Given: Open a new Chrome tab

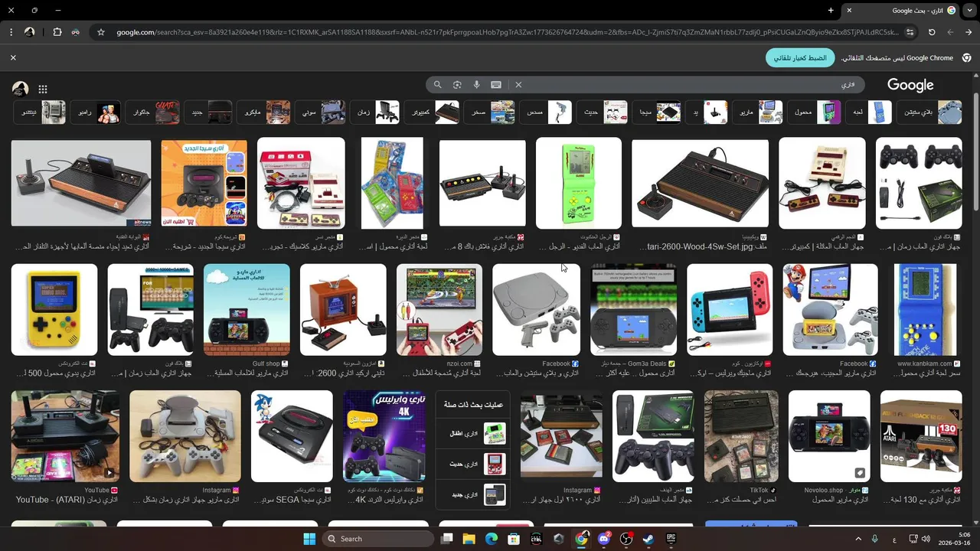Looking at the screenshot, I should (x=831, y=10).
